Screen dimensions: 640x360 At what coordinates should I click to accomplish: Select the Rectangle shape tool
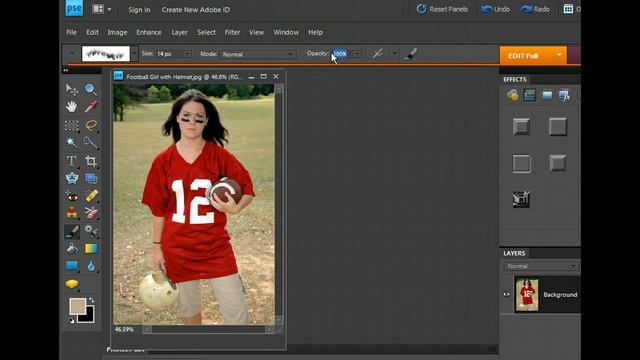click(71, 266)
